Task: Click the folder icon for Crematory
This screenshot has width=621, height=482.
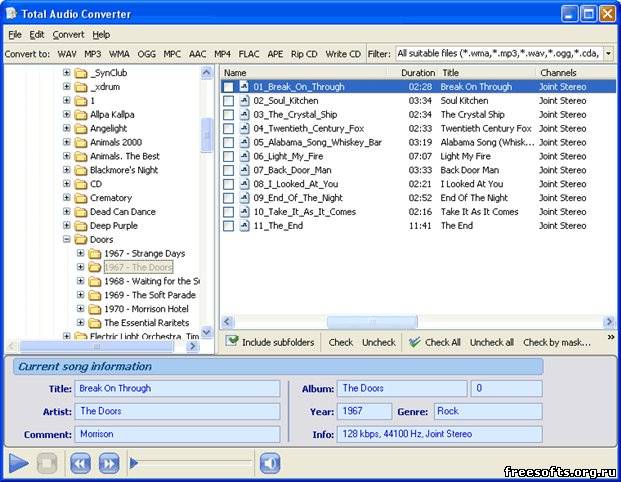Action: (81, 198)
